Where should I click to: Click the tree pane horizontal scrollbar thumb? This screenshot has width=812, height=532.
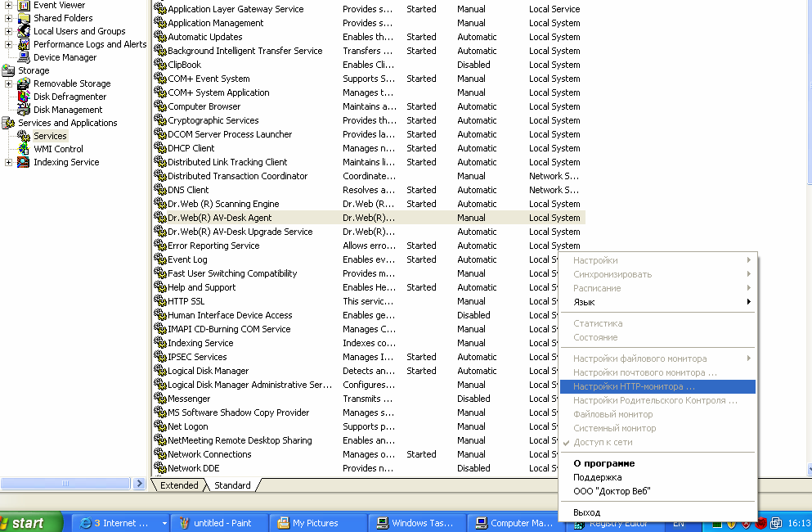(x=65, y=483)
